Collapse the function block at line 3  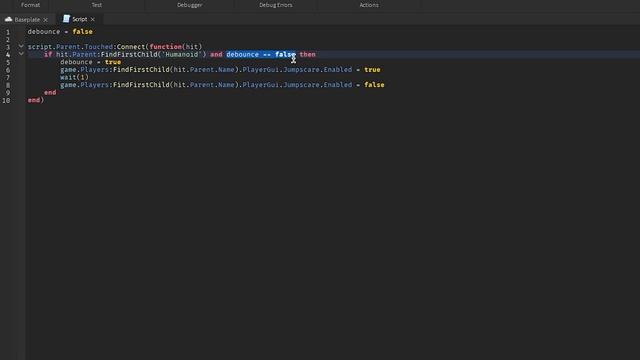(x=21, y=47)
